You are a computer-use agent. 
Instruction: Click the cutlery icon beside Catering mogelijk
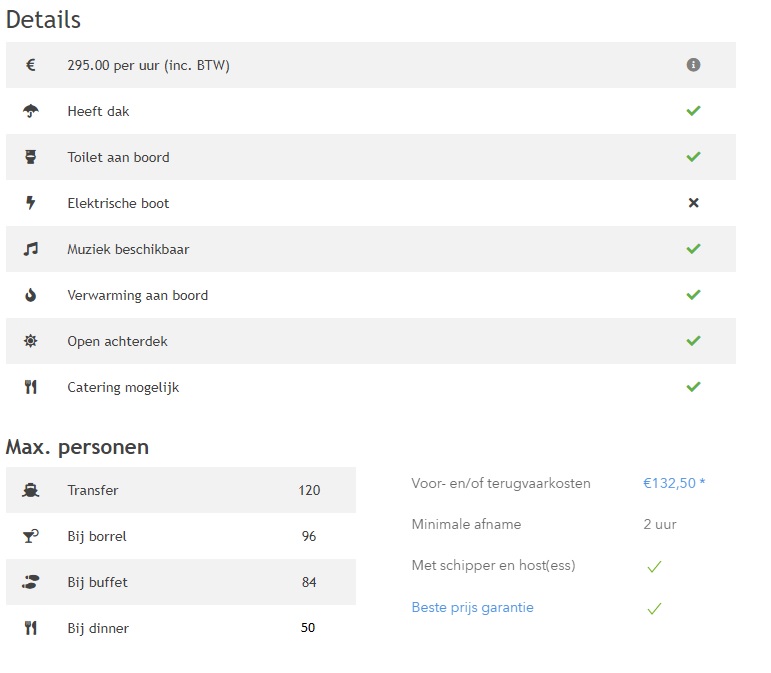[x=30, y=387]
